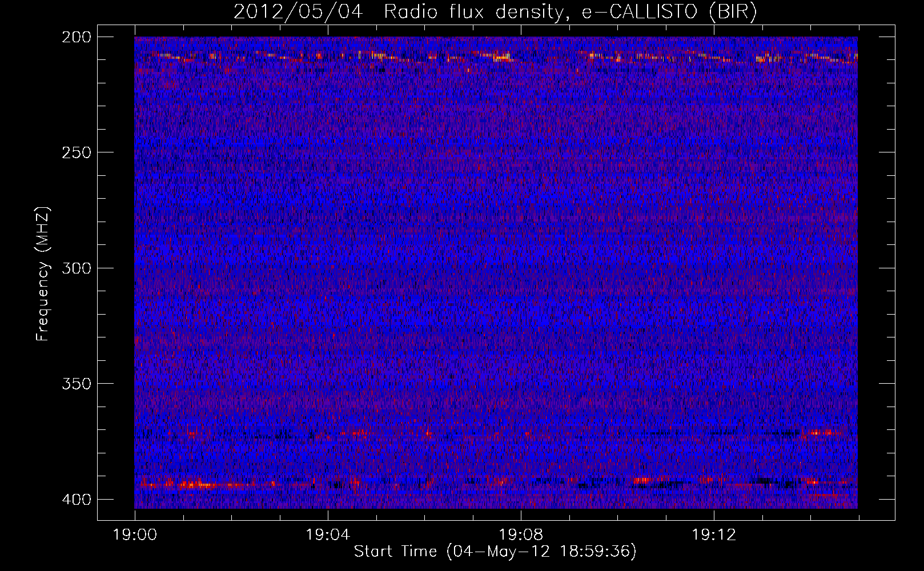Click the 'Frequency (MHZ)' axis label
This screenshot has width=924, height=571.
click(x=43, y=274)
